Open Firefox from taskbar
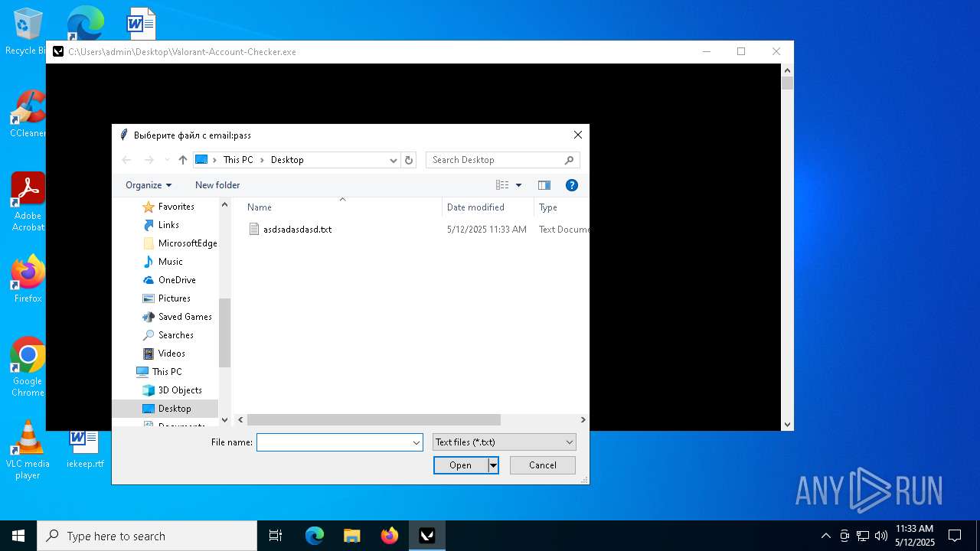The image size is (980, 551). click(x=390, y=536)
